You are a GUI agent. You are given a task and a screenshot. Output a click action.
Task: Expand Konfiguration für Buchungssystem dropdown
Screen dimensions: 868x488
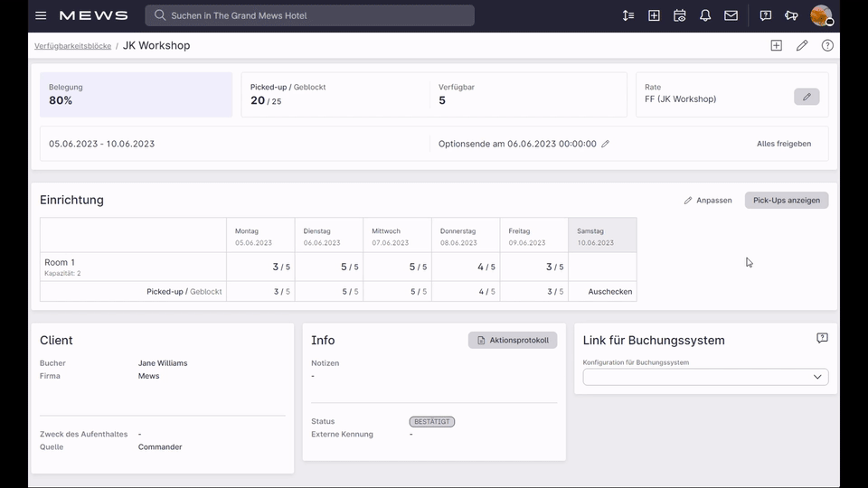[x=705, y=377]
